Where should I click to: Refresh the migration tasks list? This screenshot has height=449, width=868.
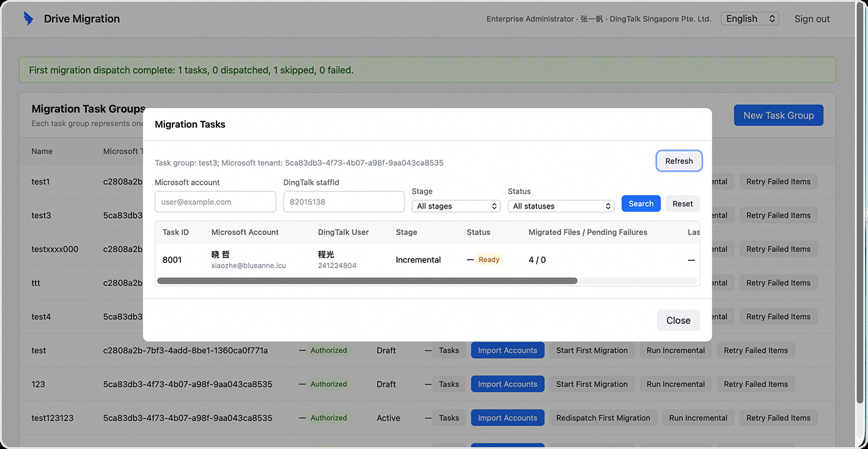tap(679, 161)
